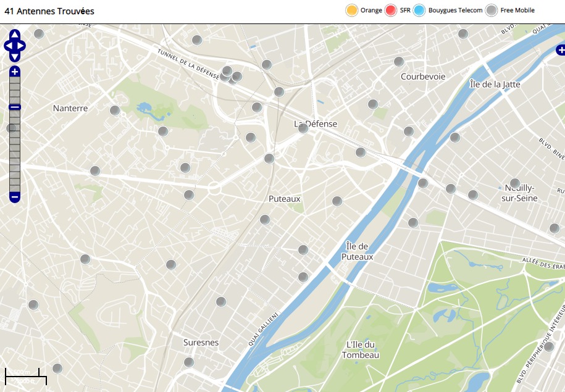Viewport: 565px width, 392px height.
Task: Pan the map right with the arrow
Action: coord(22,46)
